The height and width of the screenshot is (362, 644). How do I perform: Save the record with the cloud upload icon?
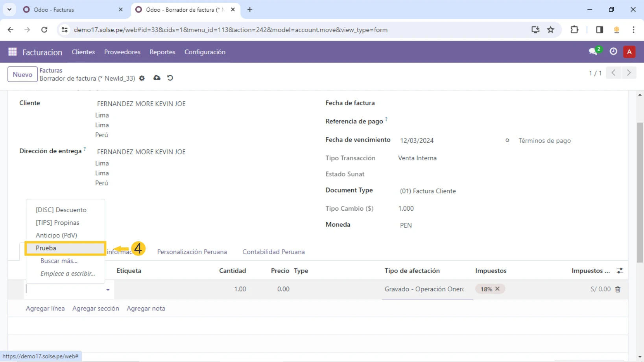[157, 78]
